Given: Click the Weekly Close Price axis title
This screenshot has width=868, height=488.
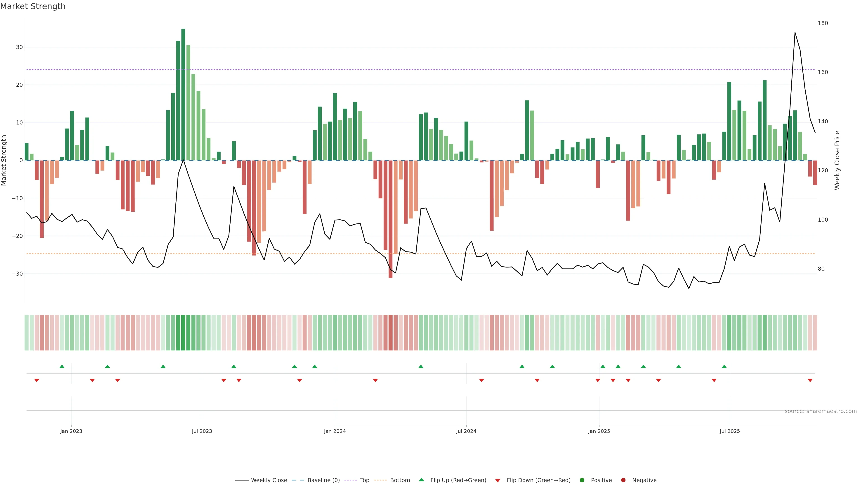Looking at the screenshot, I should tap(837, 160).
